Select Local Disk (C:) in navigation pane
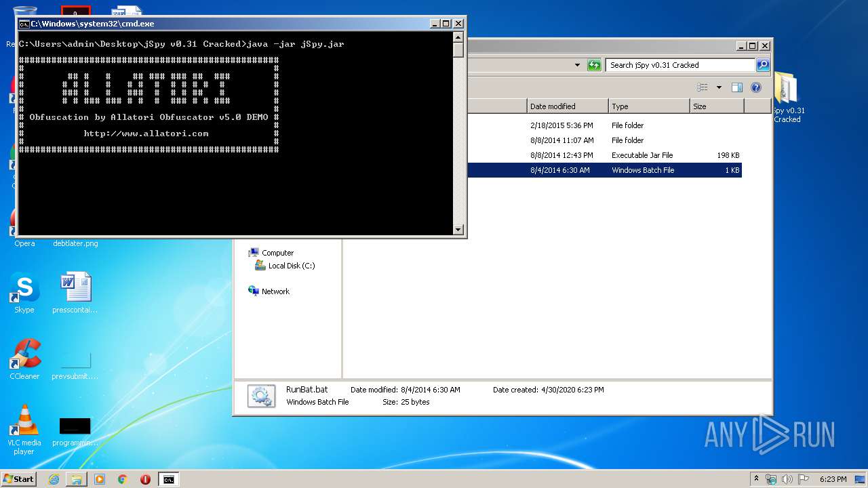Screen dimensions: 868x488 point(291,266)
